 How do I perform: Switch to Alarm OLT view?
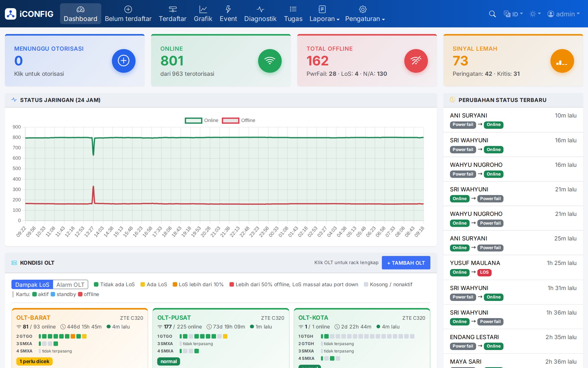tap(70, 285)
